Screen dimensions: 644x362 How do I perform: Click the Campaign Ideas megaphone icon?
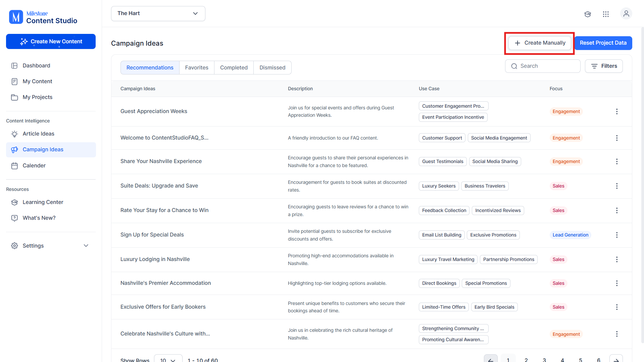pyautogui.click(x=14, y=150)
